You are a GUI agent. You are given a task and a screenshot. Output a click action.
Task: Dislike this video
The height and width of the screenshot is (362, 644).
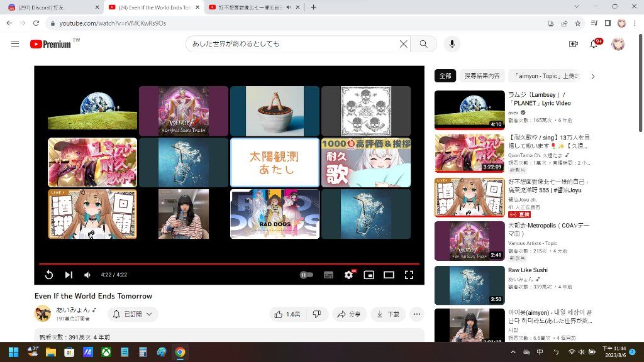click(317, 314)
